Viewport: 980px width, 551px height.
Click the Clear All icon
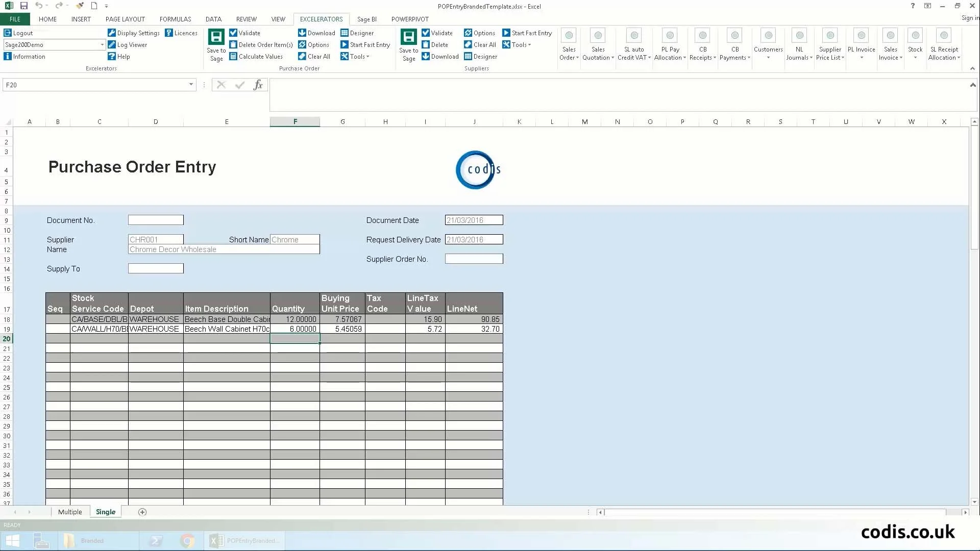[x=302, y=56]
